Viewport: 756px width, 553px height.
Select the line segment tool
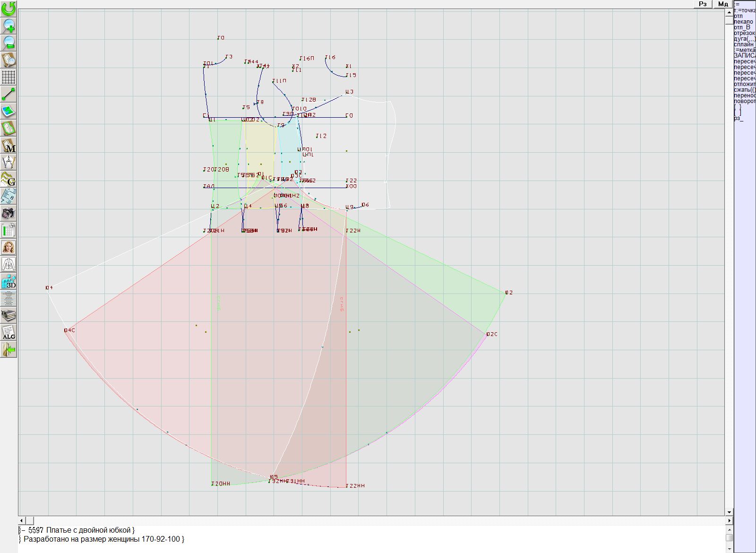9,94
